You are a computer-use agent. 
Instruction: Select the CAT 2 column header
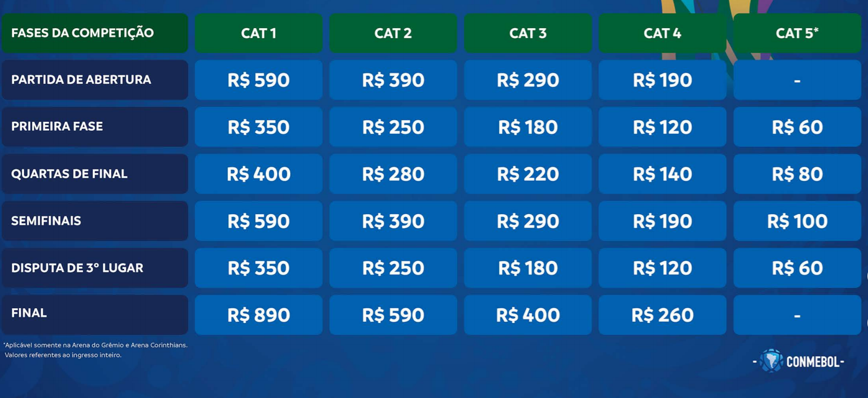point(393,33)
